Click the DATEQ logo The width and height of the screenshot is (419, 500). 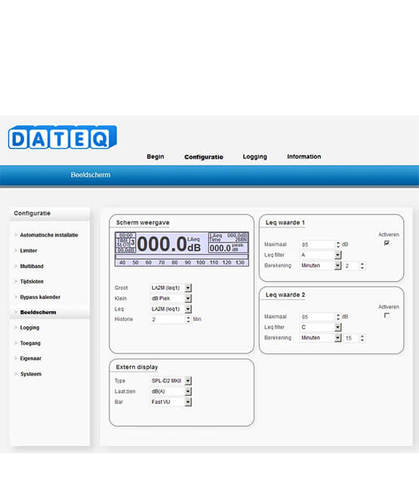62,137
